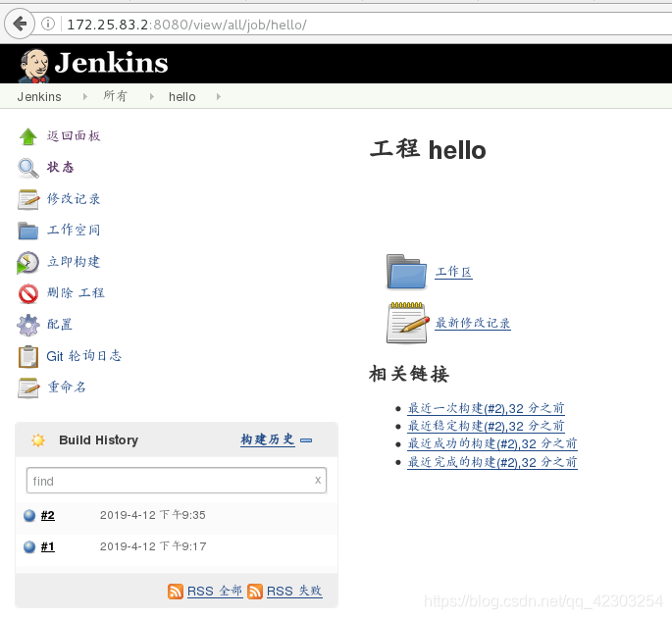Click the blue status ball for build #2
This screenshot has height=619, width=672.
(x=29, y=515)
